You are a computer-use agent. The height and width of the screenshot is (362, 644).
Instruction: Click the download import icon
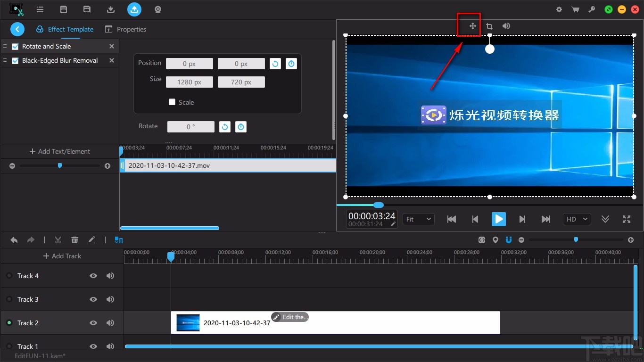(x=111, y=9)
